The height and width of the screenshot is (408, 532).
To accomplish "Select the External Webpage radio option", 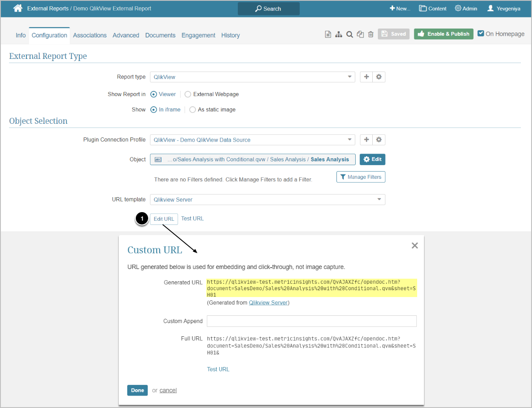I will pyautogui.click(x=188, y=94).
